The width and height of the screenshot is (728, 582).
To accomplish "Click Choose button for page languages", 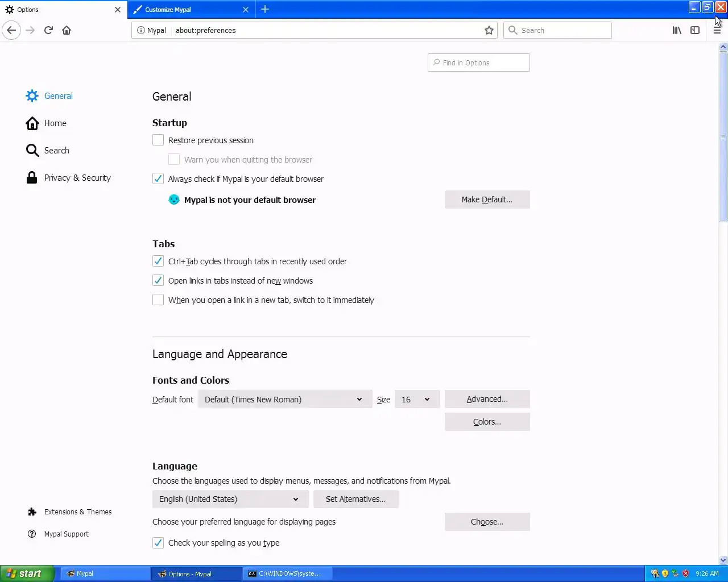I will click(x=487, y=522).
